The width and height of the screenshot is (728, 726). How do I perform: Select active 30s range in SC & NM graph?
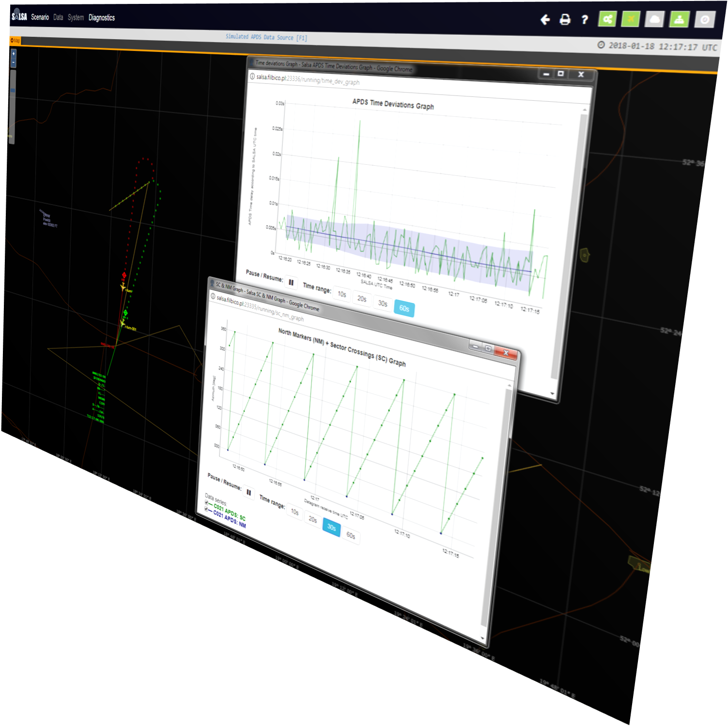[332, 527]
